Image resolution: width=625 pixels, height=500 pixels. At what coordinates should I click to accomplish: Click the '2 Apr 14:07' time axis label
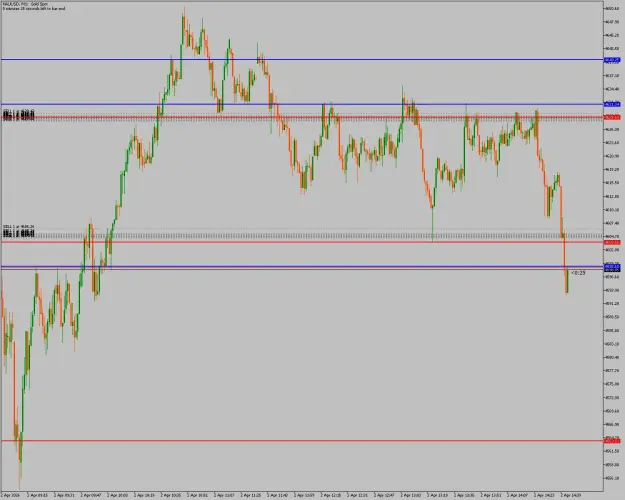click(x=518, y=495)
